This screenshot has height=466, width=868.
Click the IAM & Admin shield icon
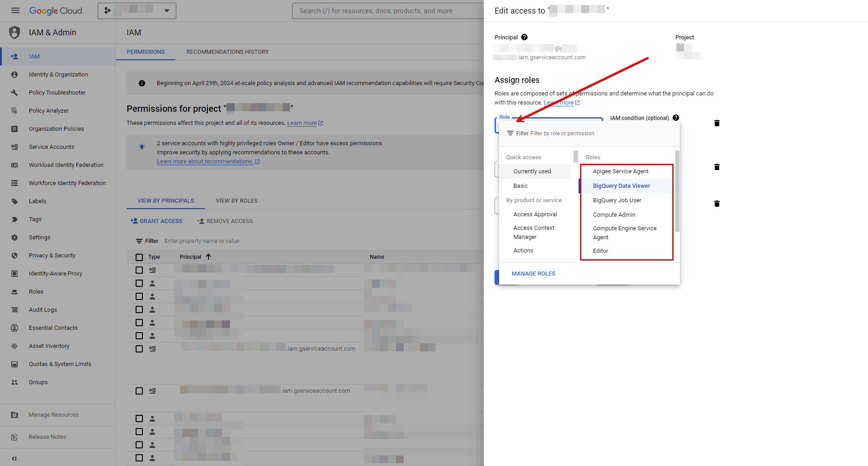point(14,32)
